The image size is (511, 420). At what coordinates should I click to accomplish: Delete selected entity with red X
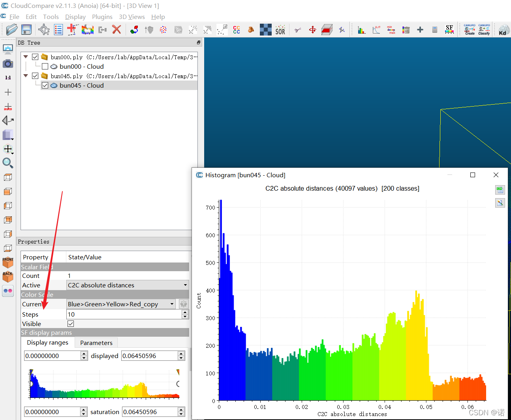(116, 30)
